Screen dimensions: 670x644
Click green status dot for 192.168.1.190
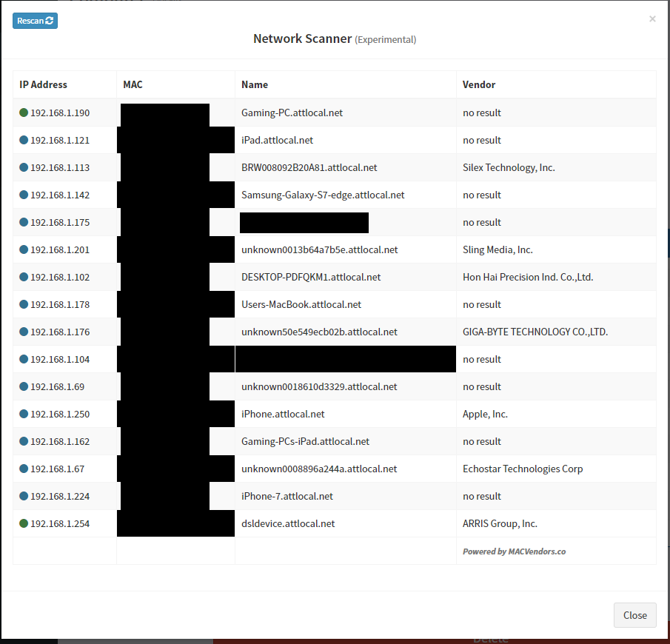click(24, 113)
